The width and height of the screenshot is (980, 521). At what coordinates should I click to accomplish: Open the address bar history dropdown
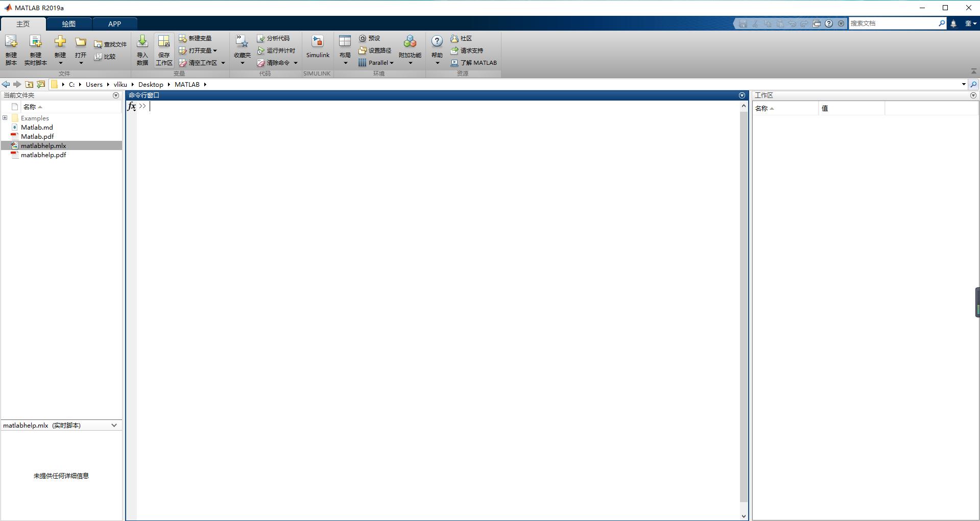click(x=964, y=84)
